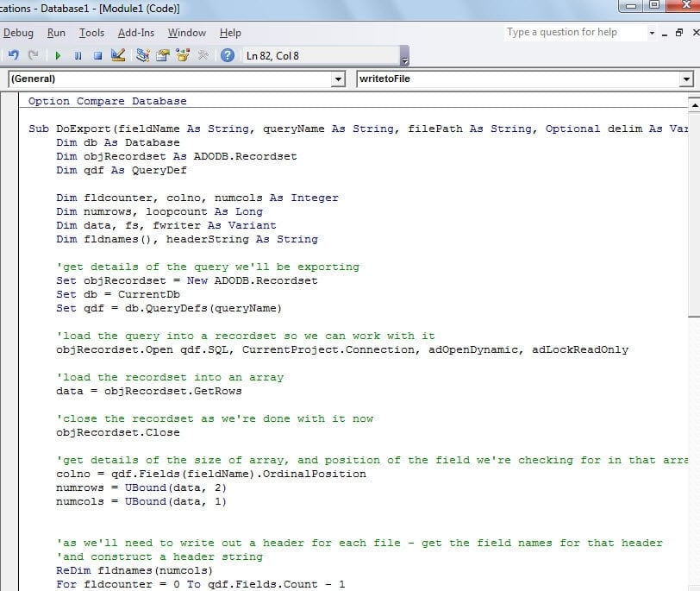Redo the last edit
This screenshot has height=591, width=700.
(x=34, y=55)
